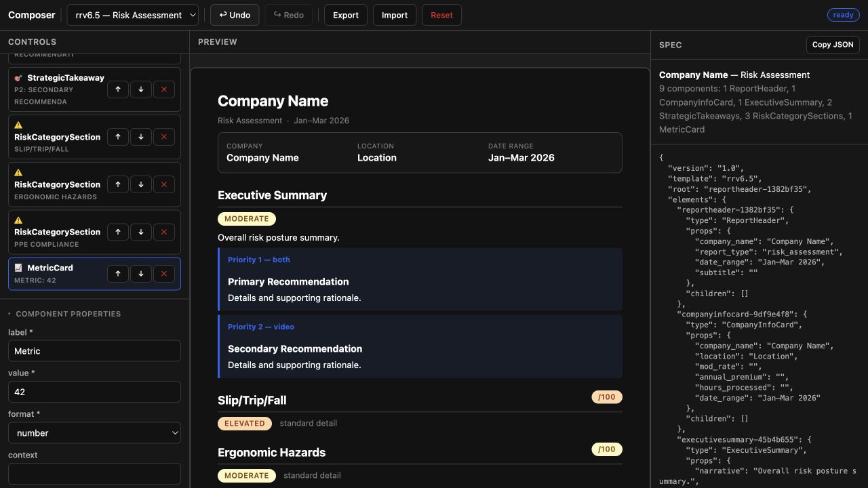Delete the StrategicTakeaway component

(x=164, y=89)
